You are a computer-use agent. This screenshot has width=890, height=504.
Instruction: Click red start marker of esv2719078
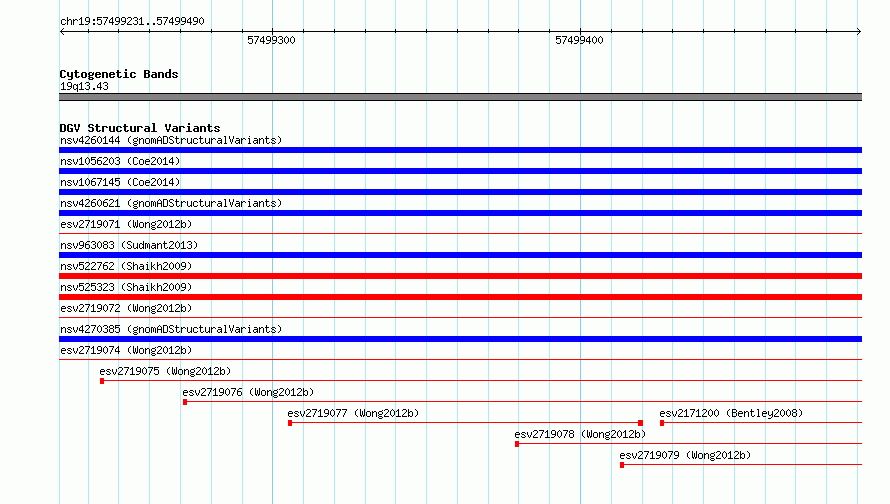(x=517, y=444)
